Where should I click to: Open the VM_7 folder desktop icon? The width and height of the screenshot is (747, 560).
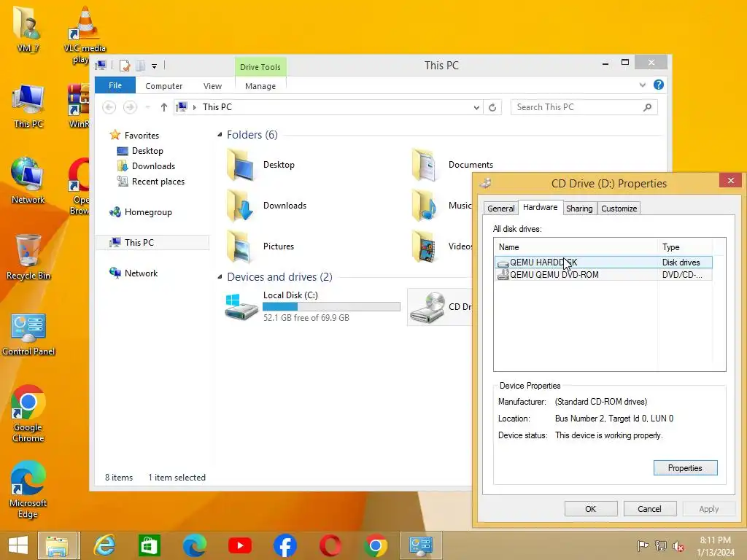28,28
